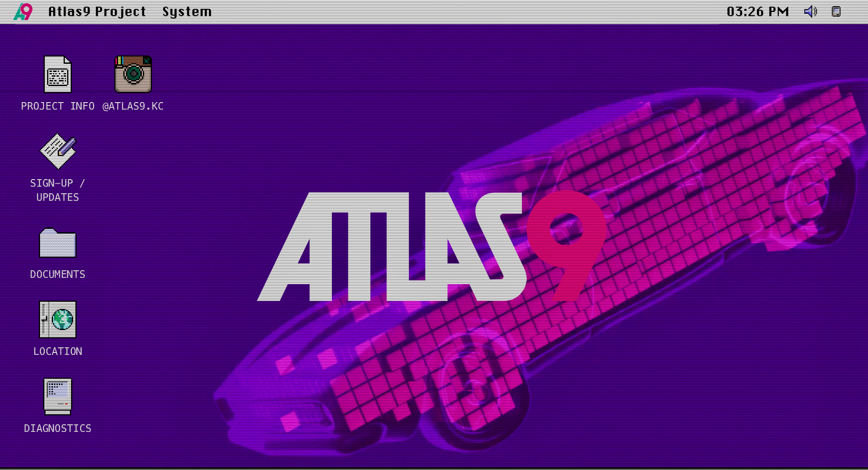Open the Documents folder icon

58,243
